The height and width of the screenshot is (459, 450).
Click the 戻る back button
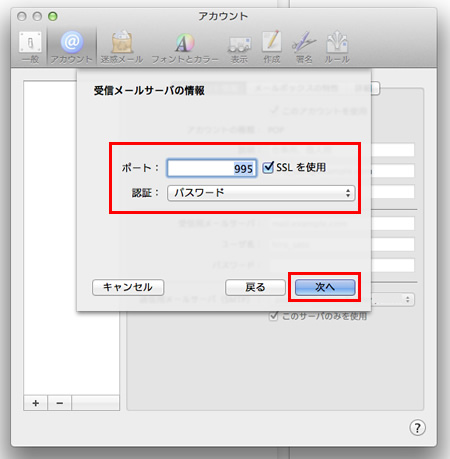(x=255, y=287)
